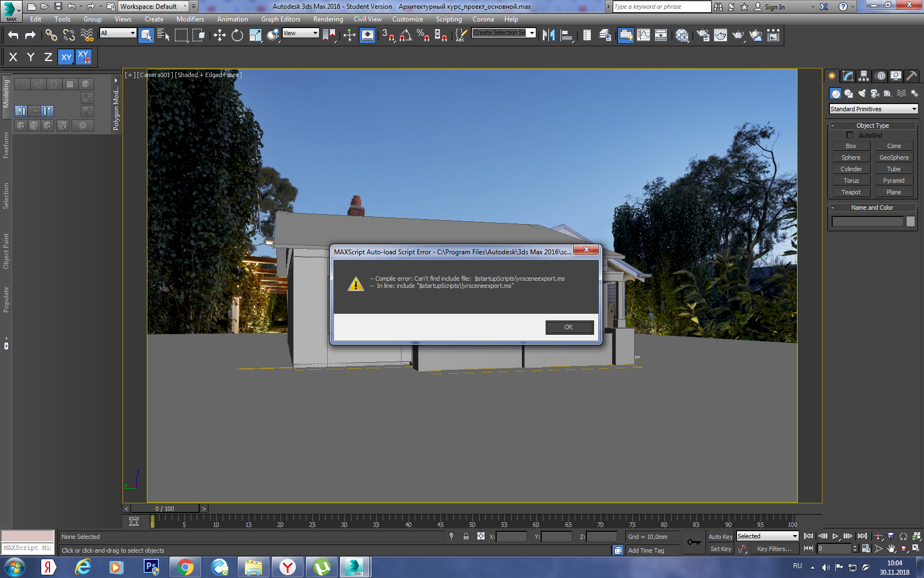Restrict to XY plane

(x=66, y=57)
